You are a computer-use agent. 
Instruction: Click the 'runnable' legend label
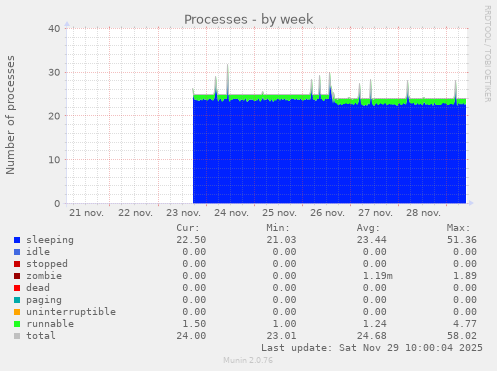50,324
